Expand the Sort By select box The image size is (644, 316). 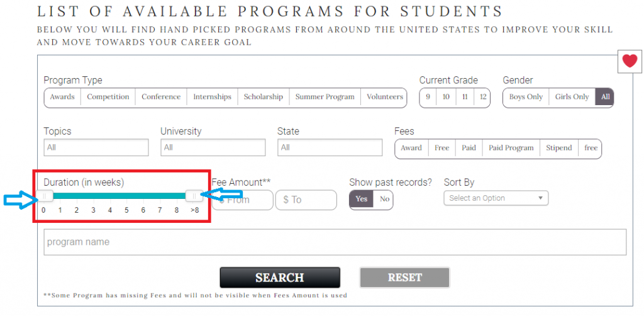(496, 198)
